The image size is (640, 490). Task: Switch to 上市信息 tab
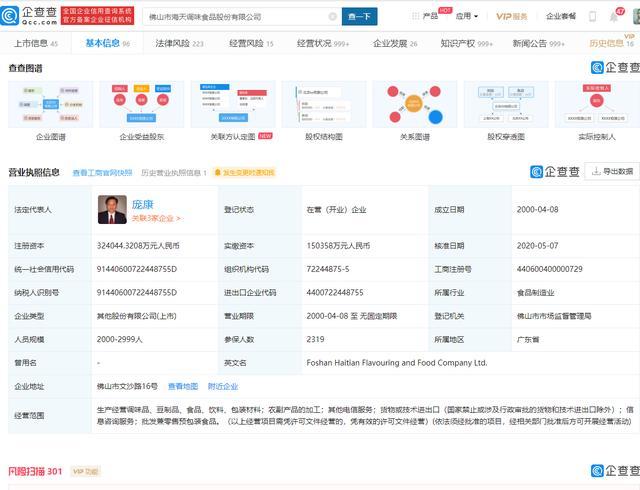click(x=36, y=43)
